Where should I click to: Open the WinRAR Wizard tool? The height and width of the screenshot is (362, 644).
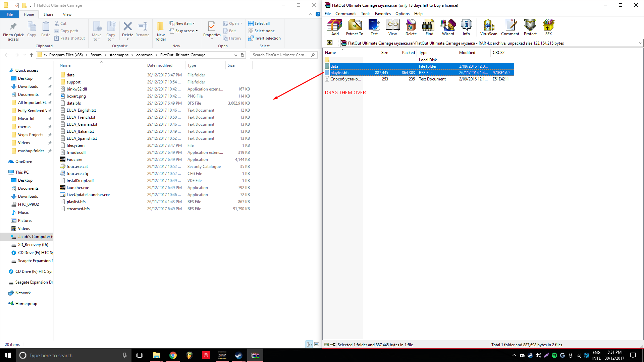click(448, 27)
